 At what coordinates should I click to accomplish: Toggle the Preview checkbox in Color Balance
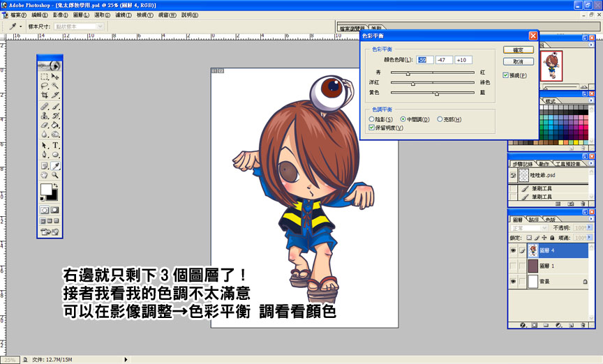click(506, 75)
